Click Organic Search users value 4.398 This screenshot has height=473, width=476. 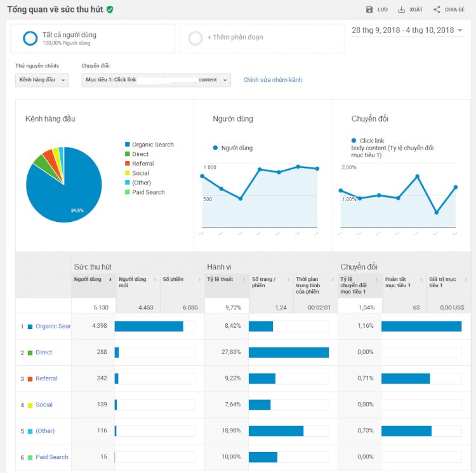(100, 326)
